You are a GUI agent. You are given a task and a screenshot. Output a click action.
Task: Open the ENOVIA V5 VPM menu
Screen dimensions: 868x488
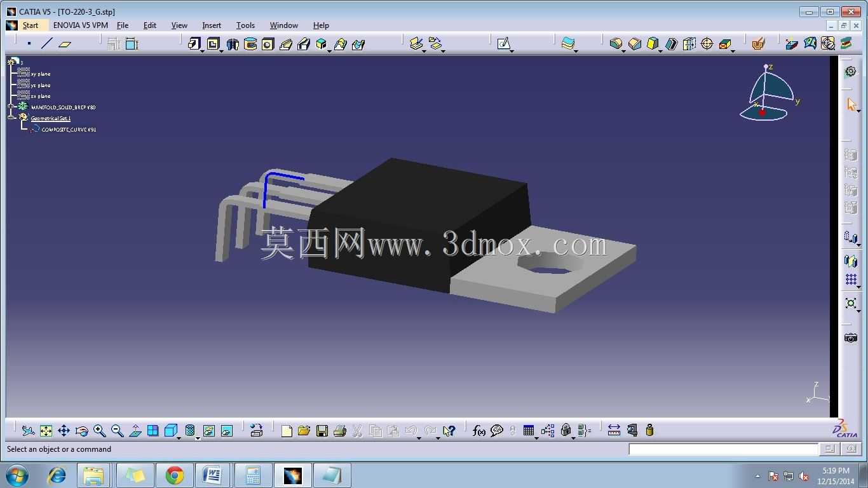81,25
